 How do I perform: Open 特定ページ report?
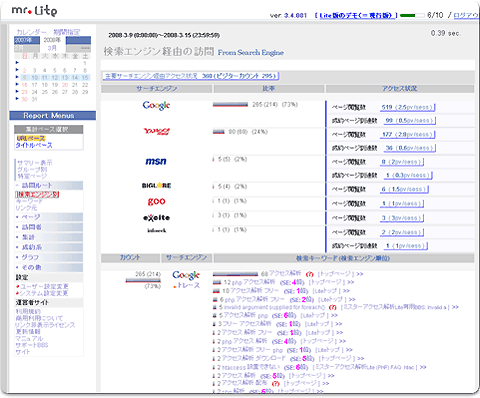pyautogui.click(x=32, y=176)
